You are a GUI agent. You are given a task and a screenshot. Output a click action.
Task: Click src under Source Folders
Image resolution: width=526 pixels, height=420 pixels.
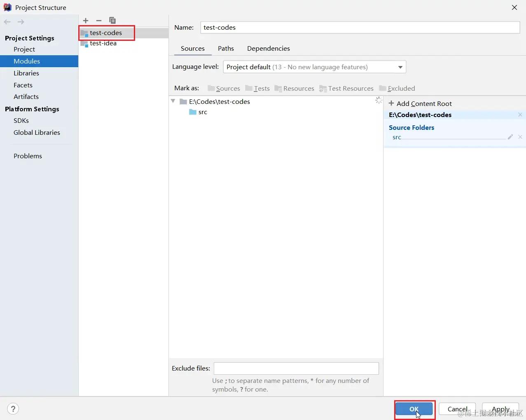[397, 137]
